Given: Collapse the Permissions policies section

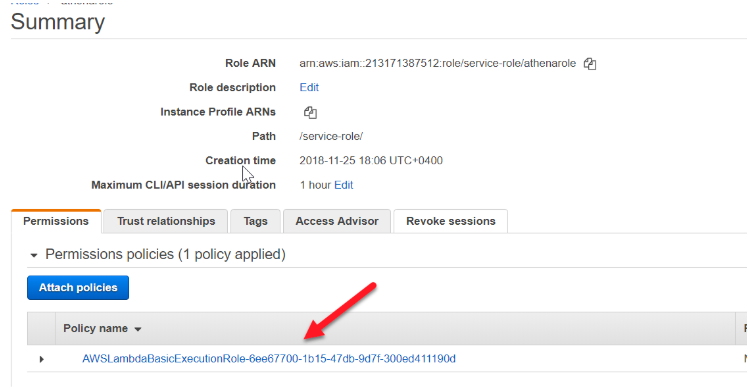Looking at the screenshot, I should (34, 255).
